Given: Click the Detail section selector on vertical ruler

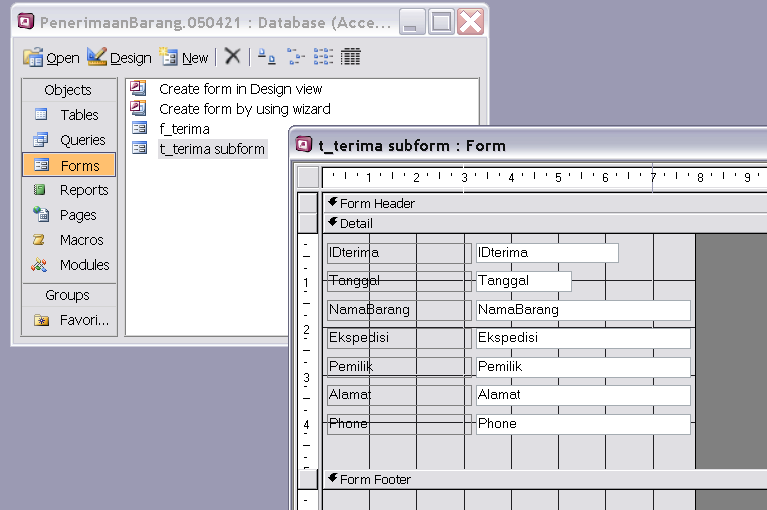Looking at the screenshot, I should 308,223.
